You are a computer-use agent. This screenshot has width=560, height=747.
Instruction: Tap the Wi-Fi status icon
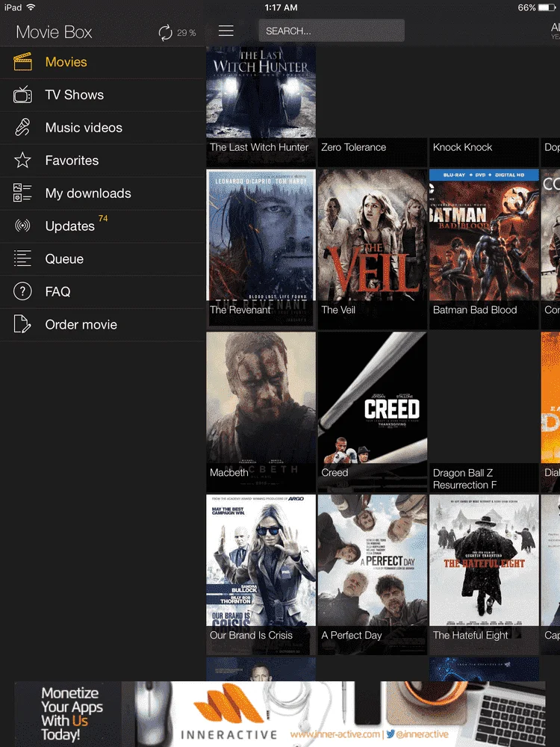pyautogui.click(x=31, y=7)
